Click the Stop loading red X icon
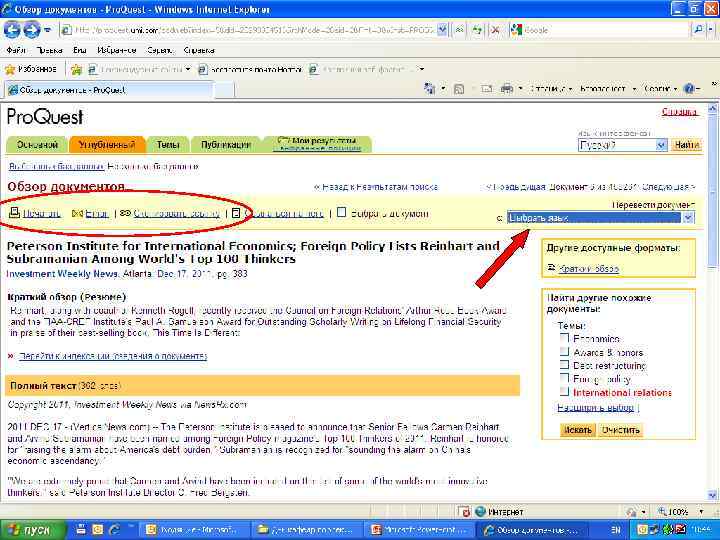Image resolution: width=720 pixels, height=540 pixels. tap(495, 30)
